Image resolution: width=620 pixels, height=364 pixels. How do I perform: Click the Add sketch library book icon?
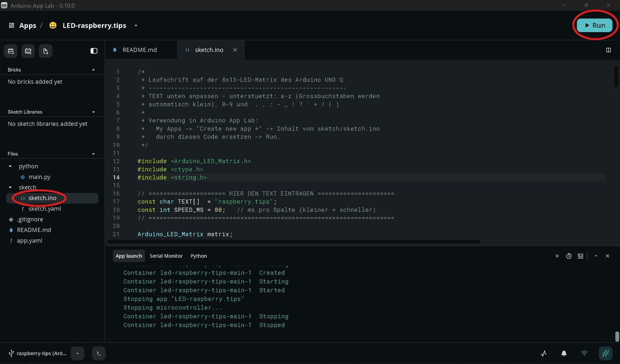(28, 51)
